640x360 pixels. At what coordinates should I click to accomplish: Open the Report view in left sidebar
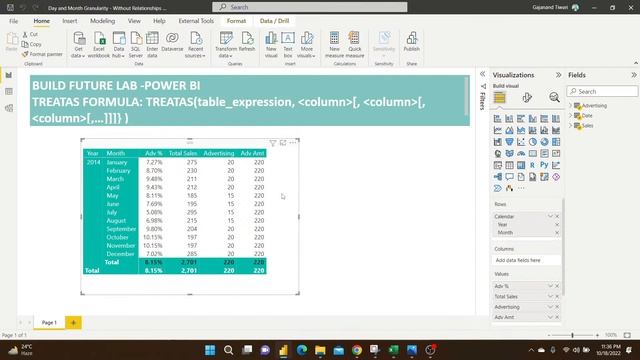point(9,76)
